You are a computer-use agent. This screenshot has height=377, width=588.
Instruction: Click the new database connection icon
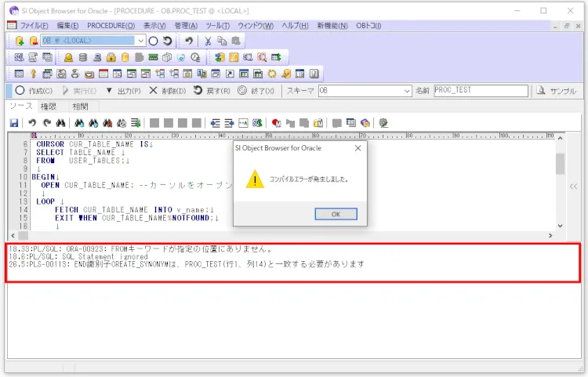coord(20,41)
